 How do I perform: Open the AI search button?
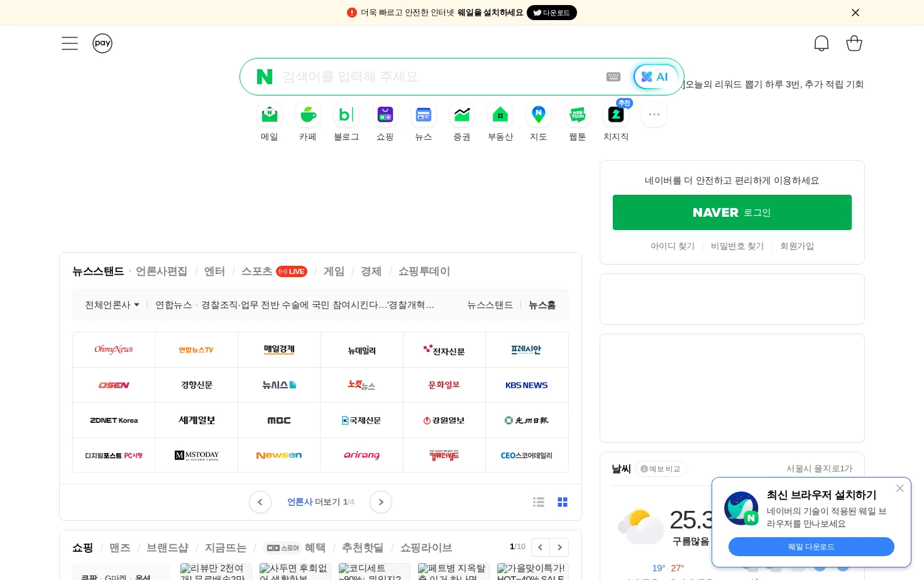tap(656, 77)
